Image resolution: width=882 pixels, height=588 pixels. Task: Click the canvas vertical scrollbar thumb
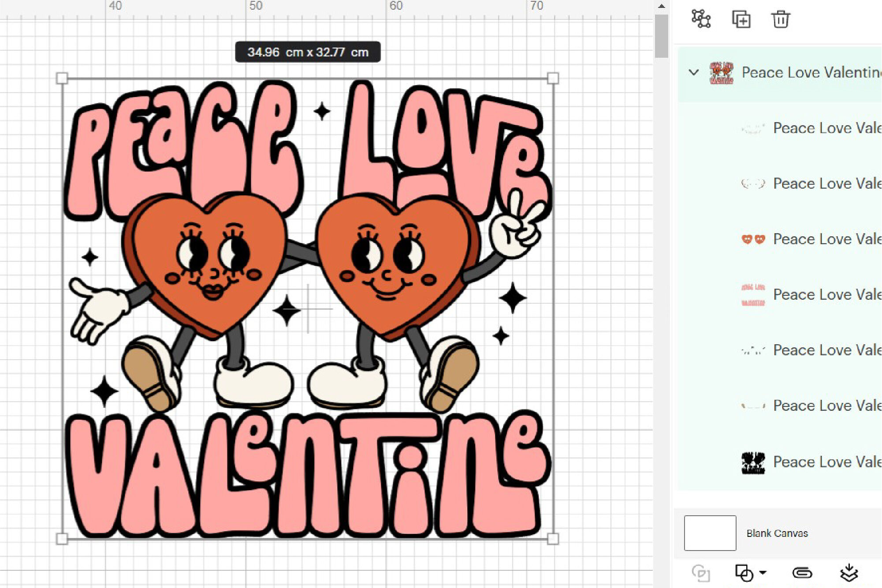[661, 36]
